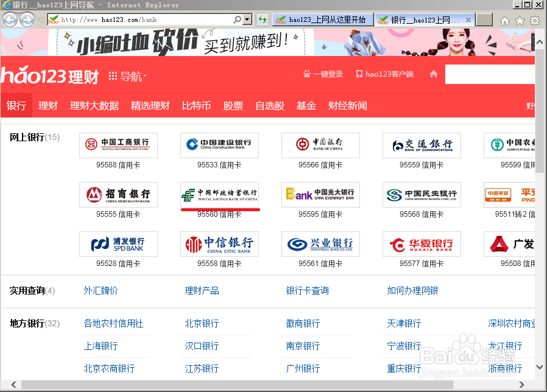Viewport: 547px width, 392px height.
Task: Open the Favorites star icon
Action: [520, 21]
